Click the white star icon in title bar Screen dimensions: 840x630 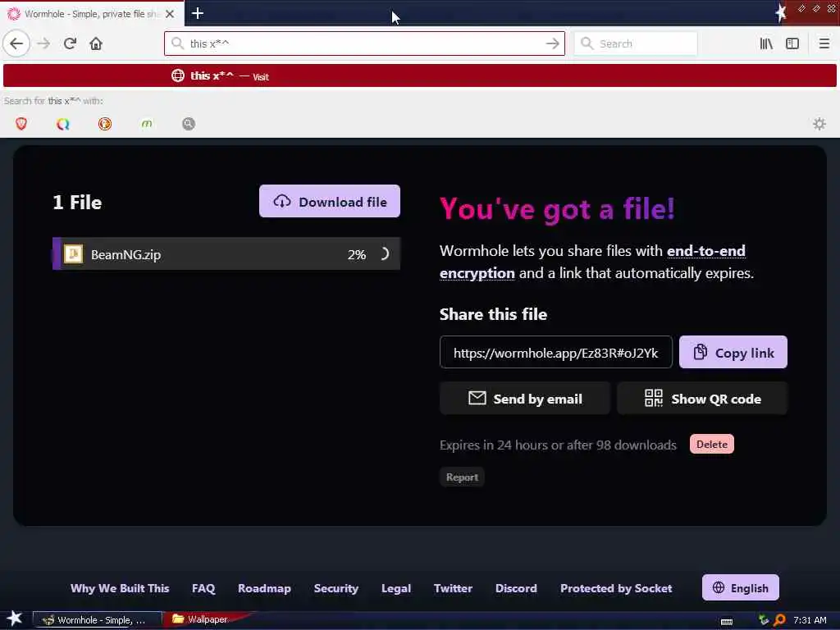(x=781, y=13)
